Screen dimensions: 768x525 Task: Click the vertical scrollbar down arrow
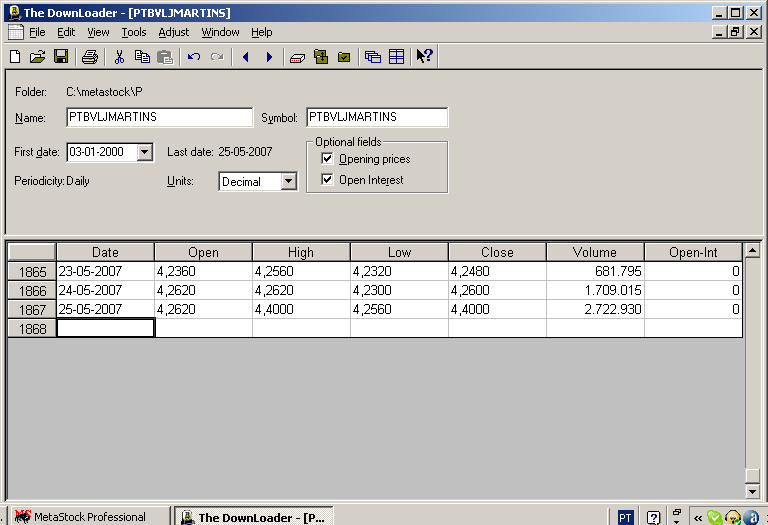tap(753, 491)
